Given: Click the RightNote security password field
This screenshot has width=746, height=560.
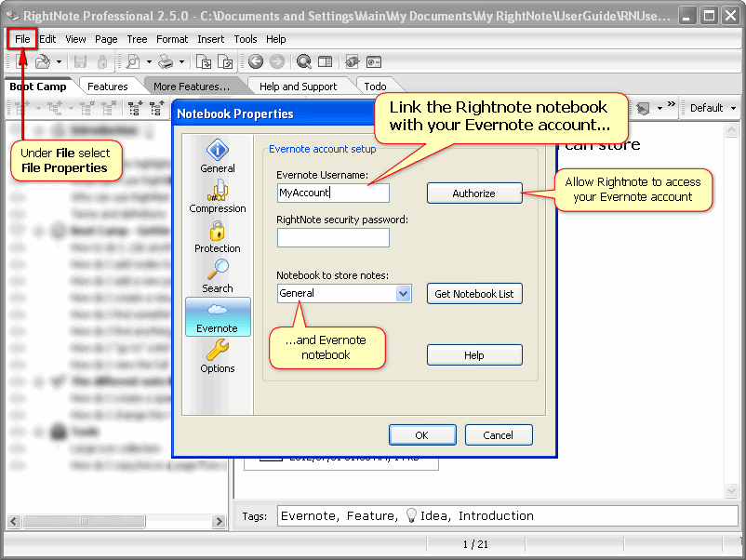Looking at the screenshot, I should tap(333, 237).
